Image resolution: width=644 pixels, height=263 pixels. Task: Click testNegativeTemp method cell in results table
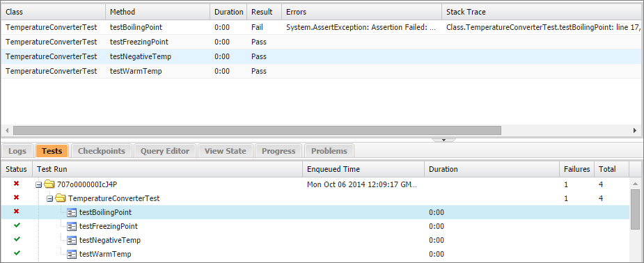click(x=158, y=56)
